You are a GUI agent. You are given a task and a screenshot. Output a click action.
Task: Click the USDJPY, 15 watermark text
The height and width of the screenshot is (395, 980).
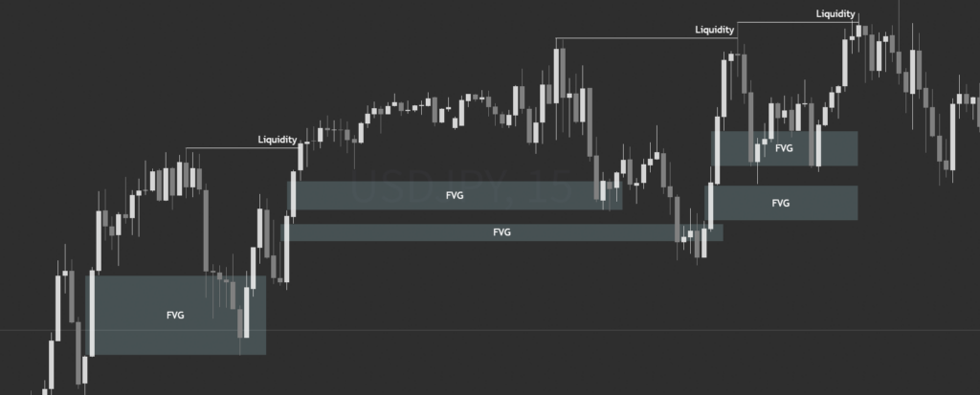(460, 188)
